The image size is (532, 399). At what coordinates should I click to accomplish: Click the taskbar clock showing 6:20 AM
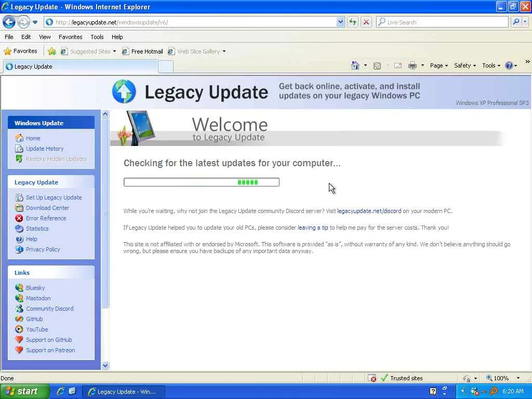click(513, 391)
